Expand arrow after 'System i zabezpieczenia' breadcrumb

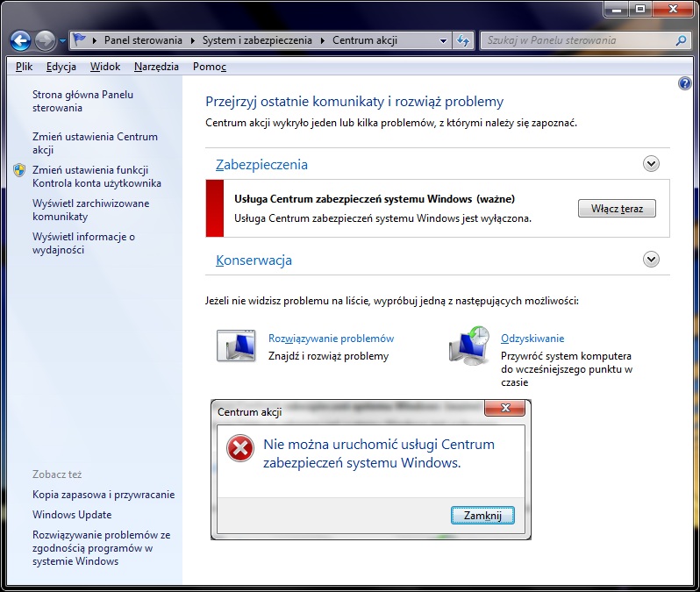322,40
